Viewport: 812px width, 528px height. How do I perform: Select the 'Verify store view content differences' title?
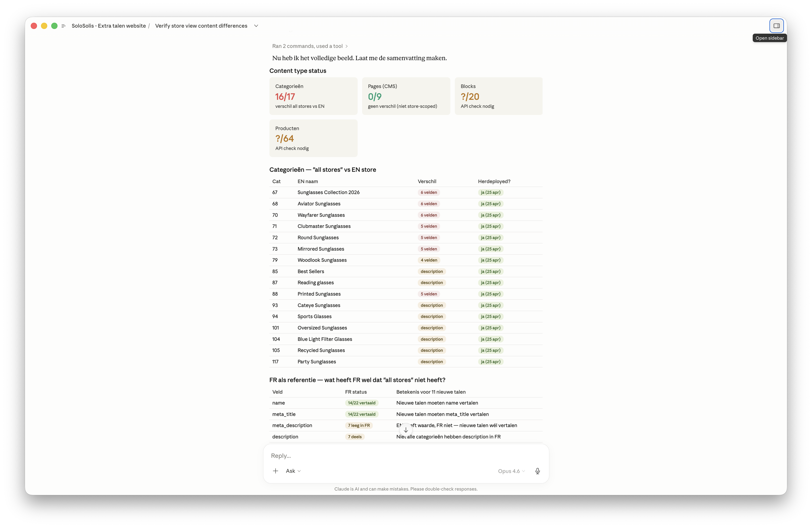(x=201, y=26)
